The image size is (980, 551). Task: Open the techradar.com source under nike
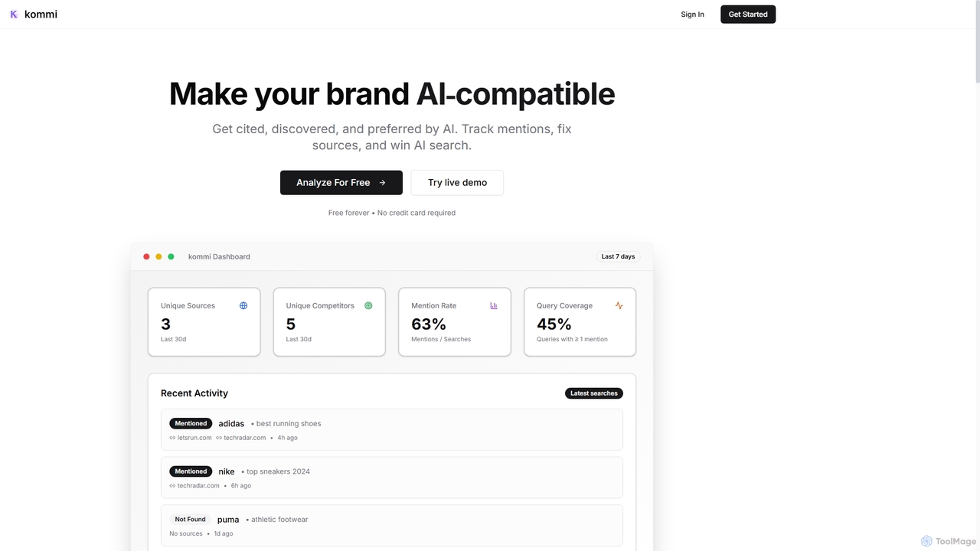pyautogui.click(x=198, y=486)
